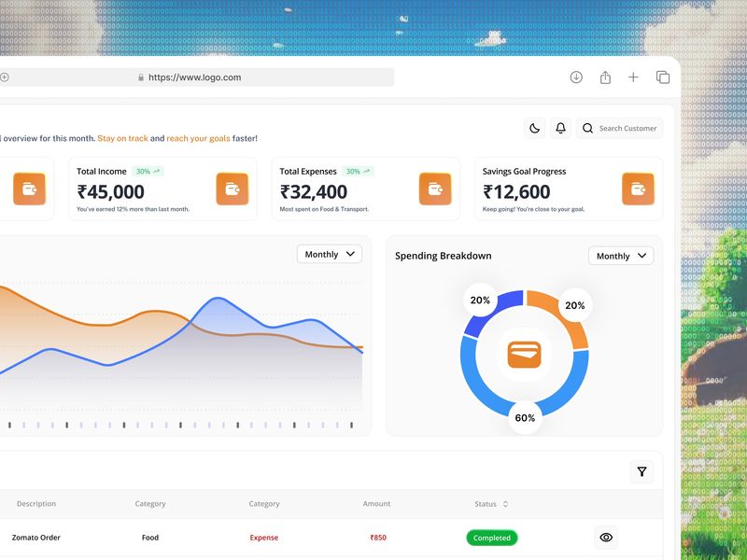Click the Savings Goal Progress wallet icon
This screenshot has height=560, width=747.
(638, 189)
